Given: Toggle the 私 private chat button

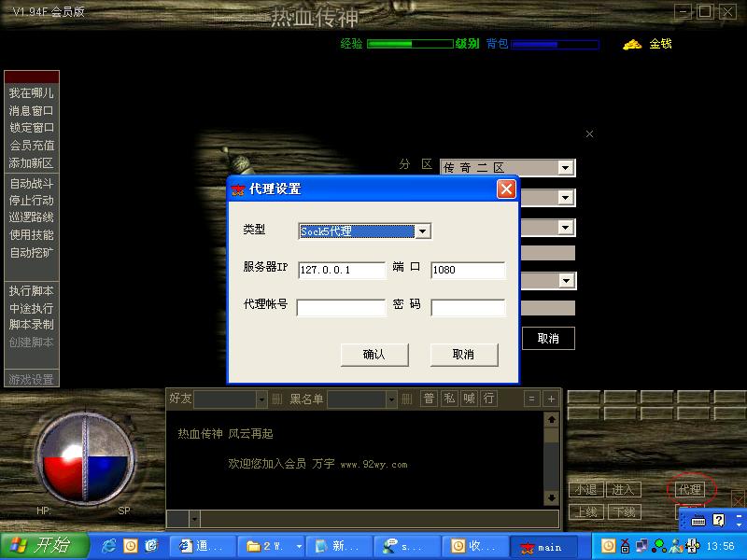Looking at the screenshot, I should coord(449,399).
